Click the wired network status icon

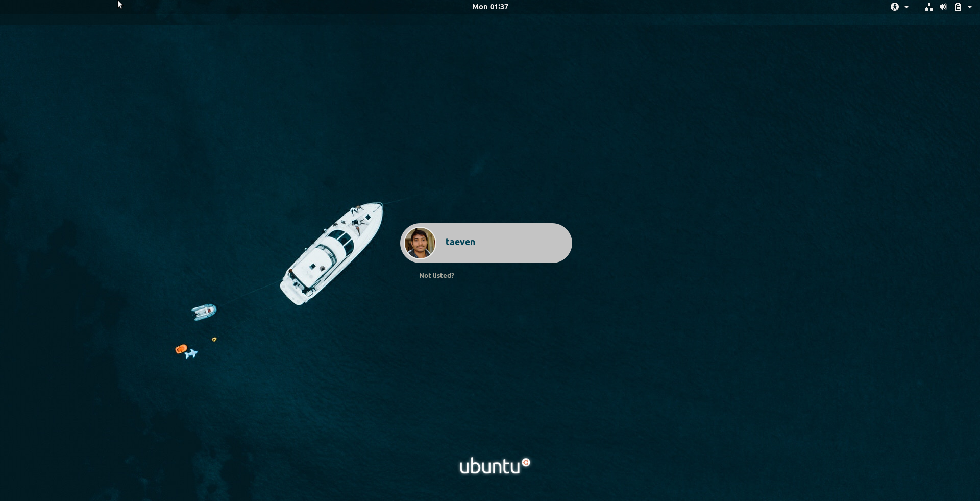929,7
